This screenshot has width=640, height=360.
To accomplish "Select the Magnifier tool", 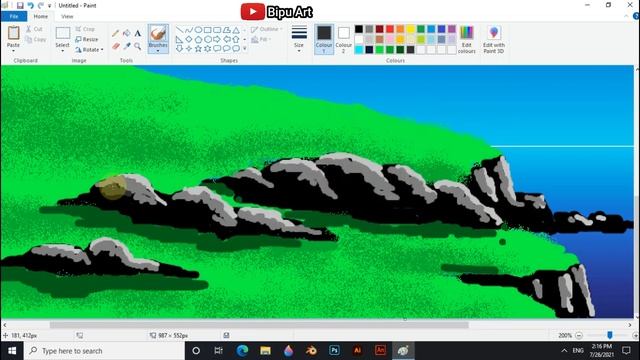I will click(x=138, y=46).
